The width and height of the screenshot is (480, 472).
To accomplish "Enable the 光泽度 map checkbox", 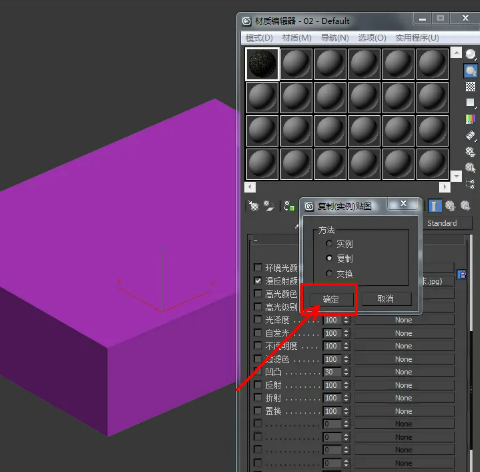I will 258,319.
